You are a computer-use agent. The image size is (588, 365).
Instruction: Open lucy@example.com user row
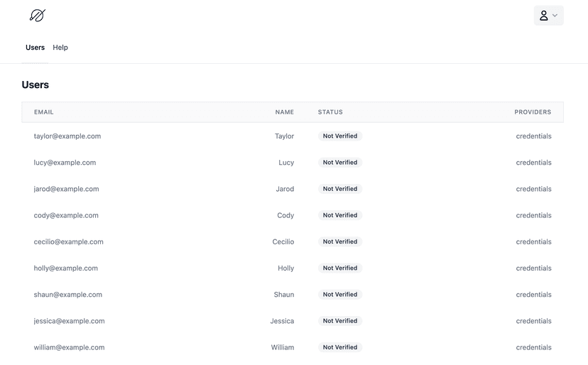click(293, 163)
